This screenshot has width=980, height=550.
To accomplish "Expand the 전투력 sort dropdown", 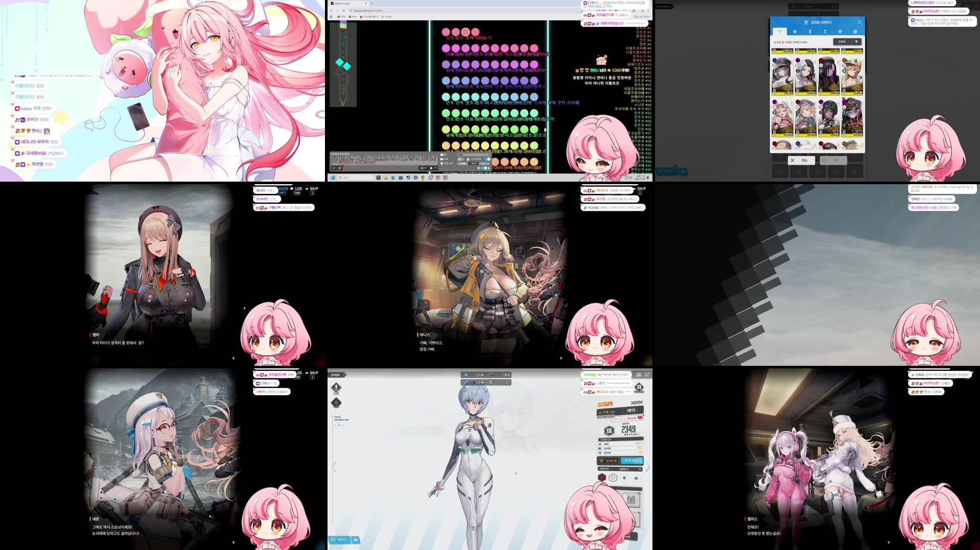I will 847,41.
